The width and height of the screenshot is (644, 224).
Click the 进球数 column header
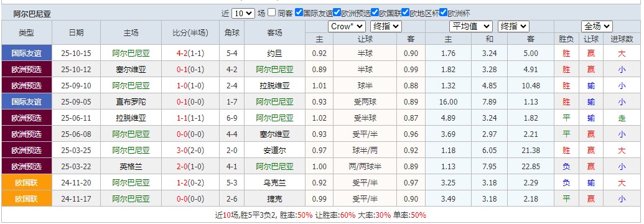click(622, 39)
